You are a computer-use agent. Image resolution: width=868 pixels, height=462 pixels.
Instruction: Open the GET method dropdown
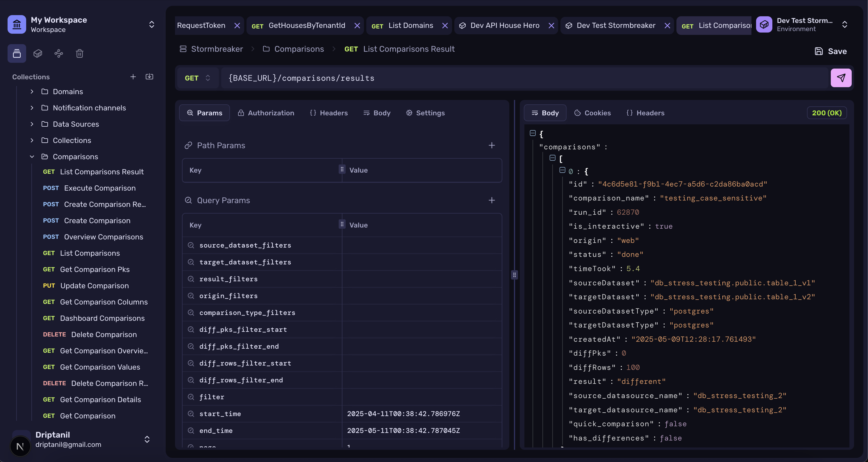point(198,78)
